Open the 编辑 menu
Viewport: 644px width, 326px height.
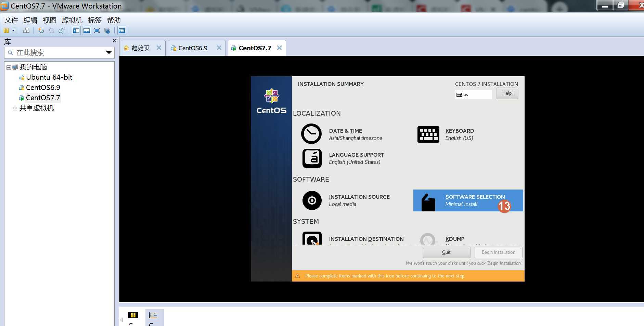pos(30,20)
